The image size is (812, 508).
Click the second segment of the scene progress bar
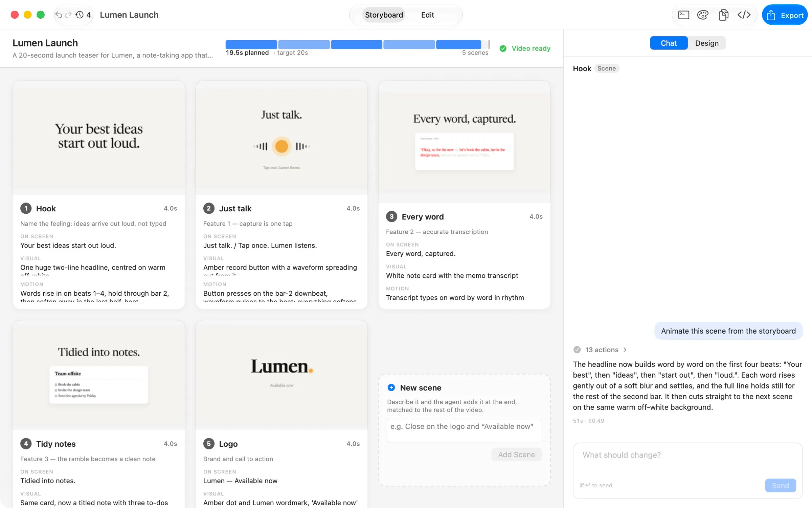(304, 44)
